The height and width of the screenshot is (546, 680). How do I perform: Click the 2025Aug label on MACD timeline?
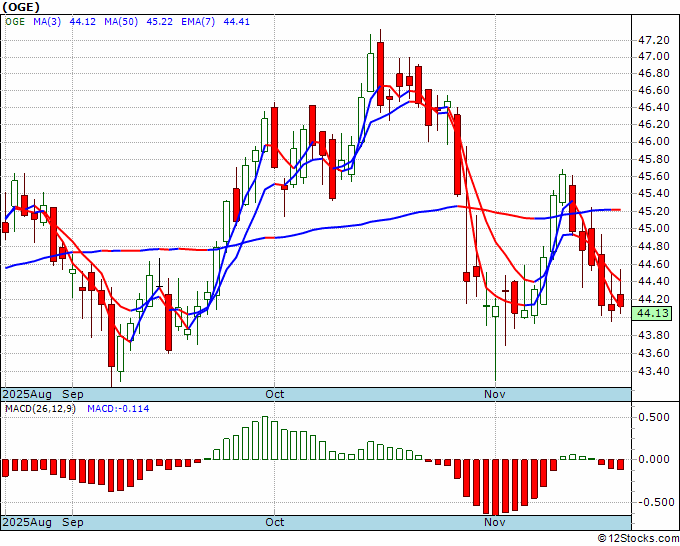click(27, 522)
